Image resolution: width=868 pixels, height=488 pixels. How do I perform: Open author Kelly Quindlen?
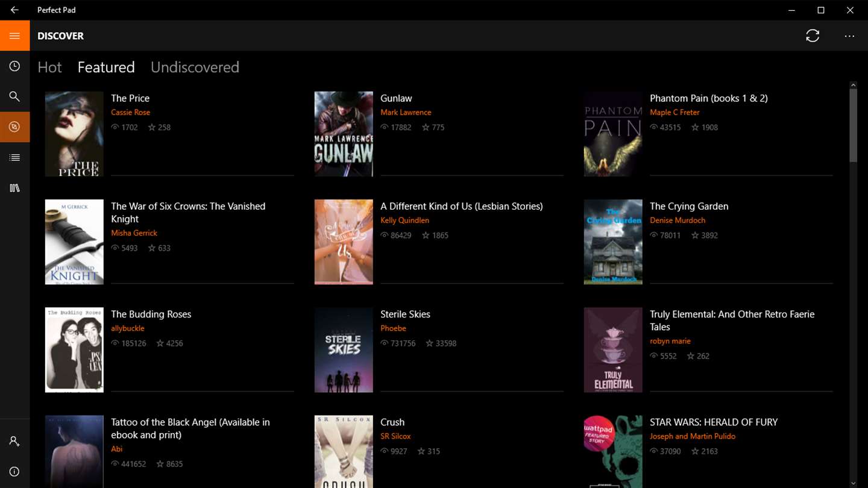tap(404, 220)
